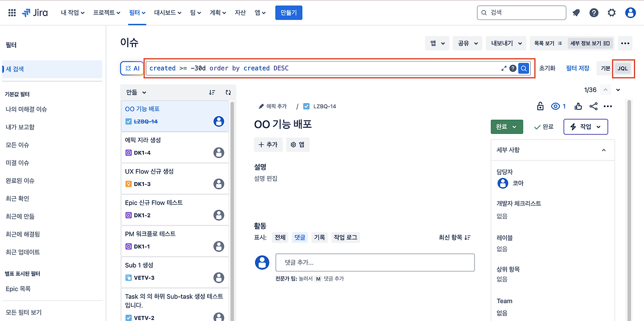This screenshot has width=644, height=321.
Task: Vote for the issue with thumbs-up icon
Action: click(578, 106)
